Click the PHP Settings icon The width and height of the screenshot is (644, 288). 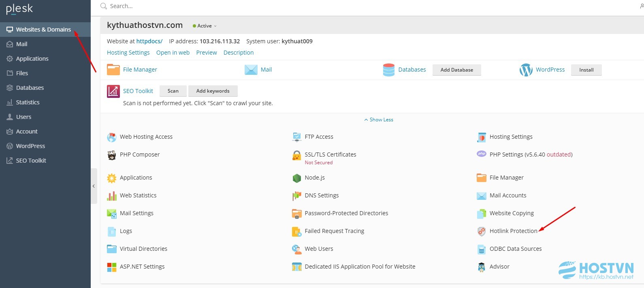[x=482, y=154]
